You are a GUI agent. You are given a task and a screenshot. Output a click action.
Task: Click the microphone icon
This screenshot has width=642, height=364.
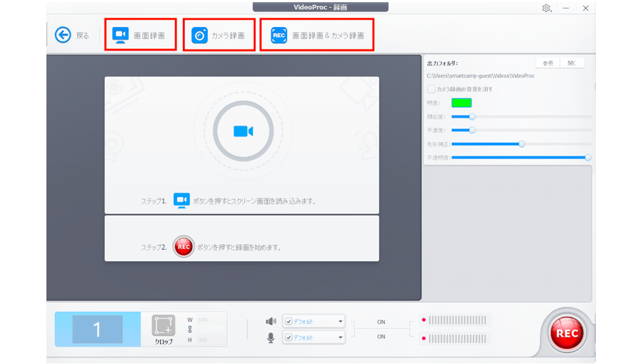click(271, 338)
